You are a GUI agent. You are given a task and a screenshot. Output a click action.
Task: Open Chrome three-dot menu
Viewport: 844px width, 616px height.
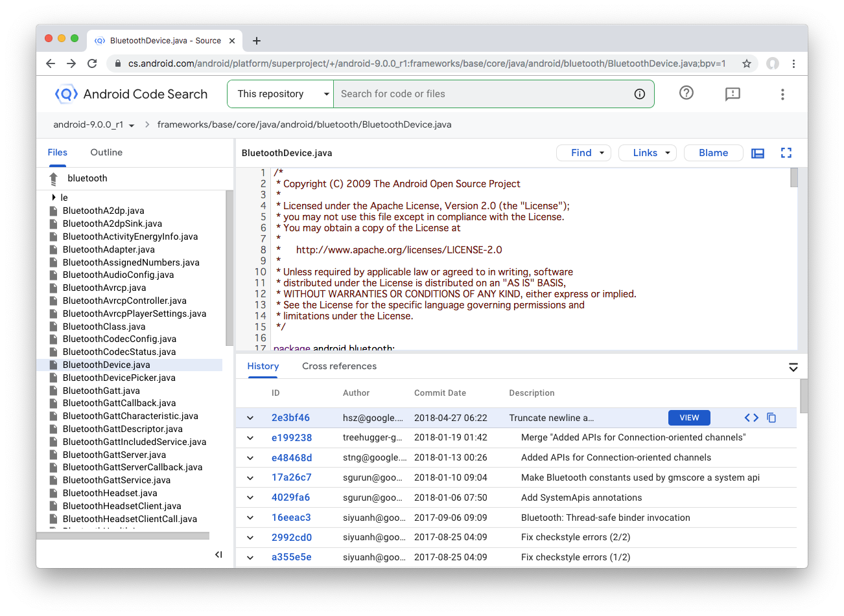(793, 63)
